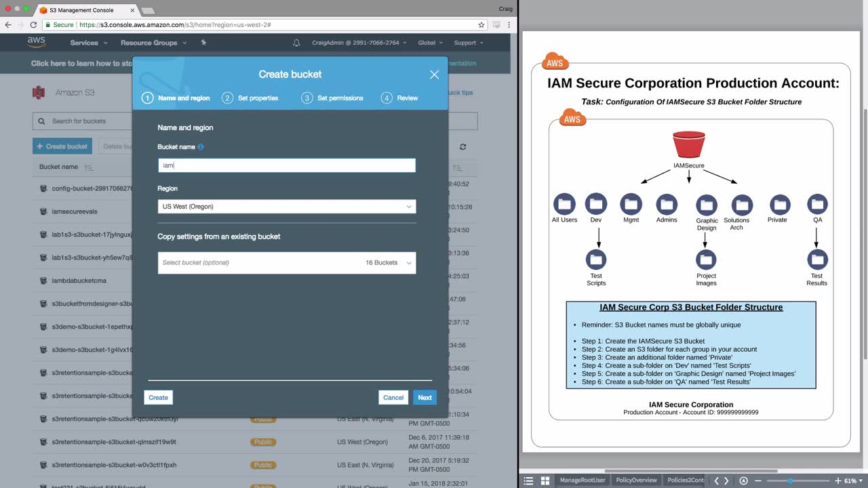
Task: Click the circled A icon in viewer toolbar
Action: [x=743, y=481]
